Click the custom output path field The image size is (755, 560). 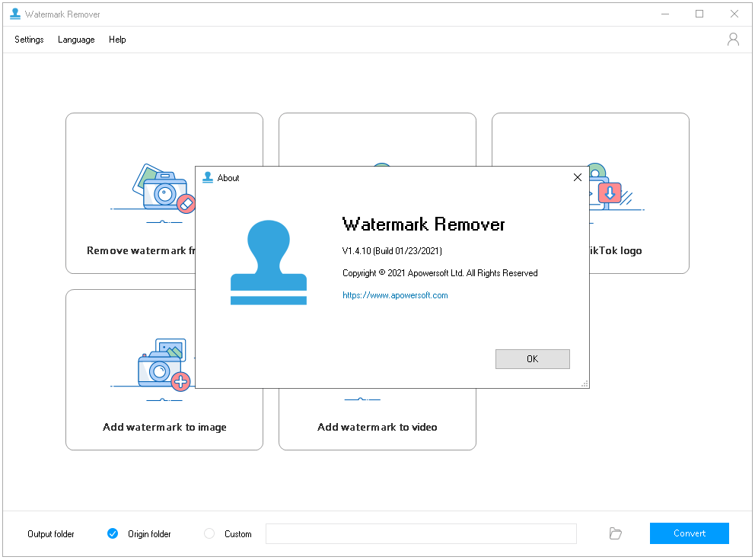click(421, 533)
